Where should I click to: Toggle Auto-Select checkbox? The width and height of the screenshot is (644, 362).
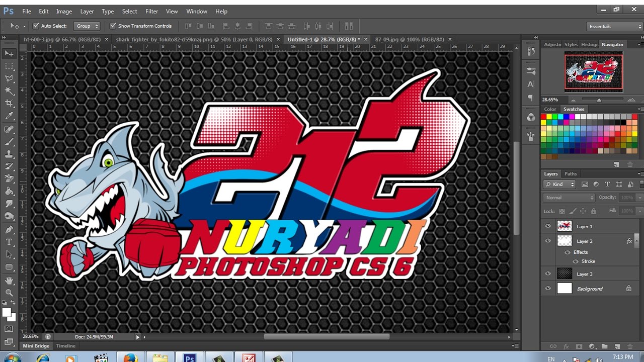[36, 26]
